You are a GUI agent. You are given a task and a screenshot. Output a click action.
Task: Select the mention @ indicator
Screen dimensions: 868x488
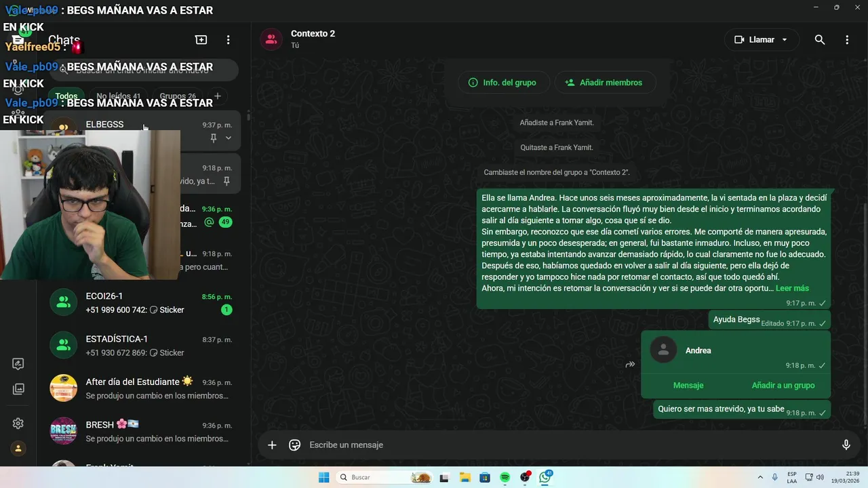209,222
